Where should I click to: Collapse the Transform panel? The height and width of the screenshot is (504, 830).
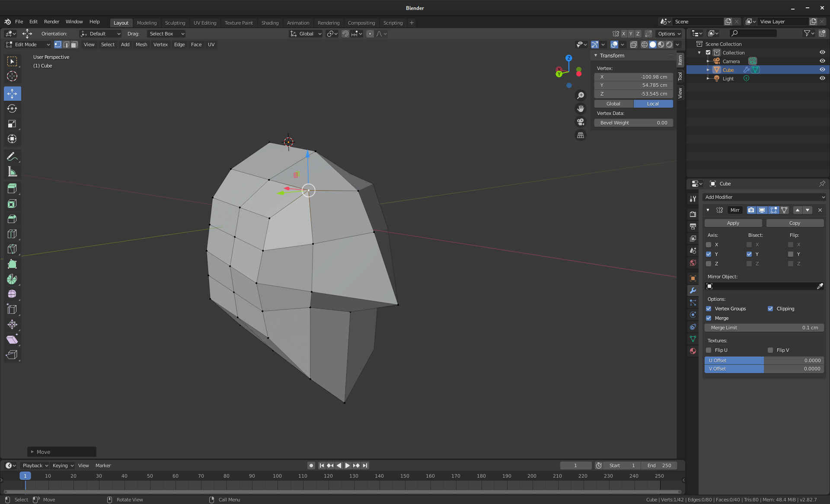pos(596,55)
